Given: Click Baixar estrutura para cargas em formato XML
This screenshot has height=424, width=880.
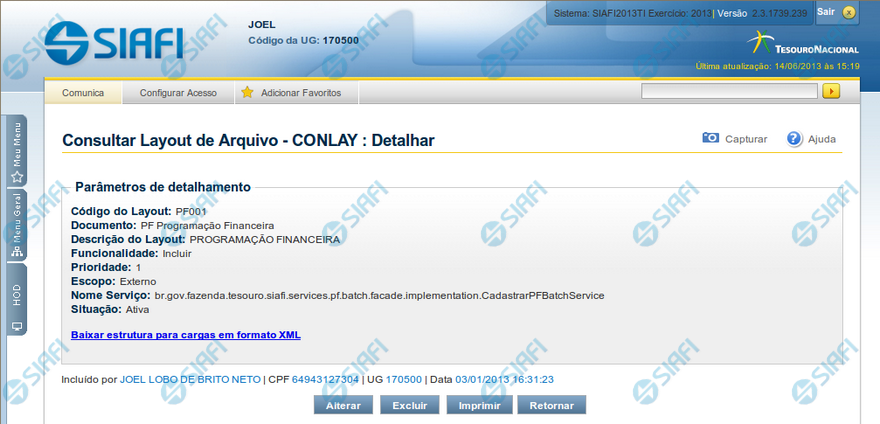Looking at the screenshot, I should coord(186,334).
